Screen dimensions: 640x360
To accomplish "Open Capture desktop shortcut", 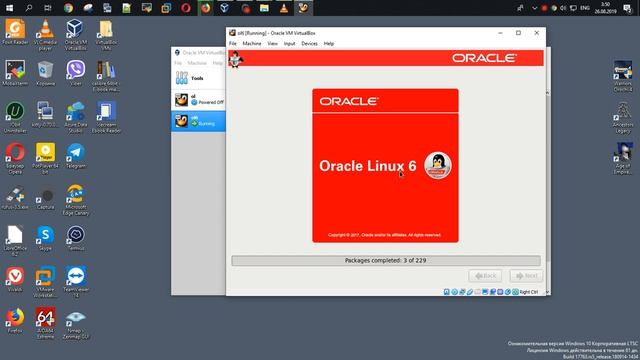I will coord(45,197).
